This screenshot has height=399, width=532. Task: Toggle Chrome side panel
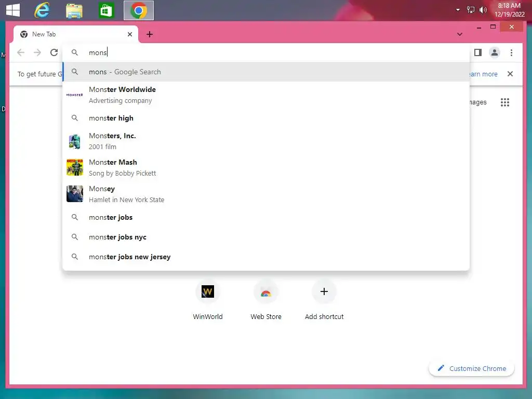(x=478, y=52)
